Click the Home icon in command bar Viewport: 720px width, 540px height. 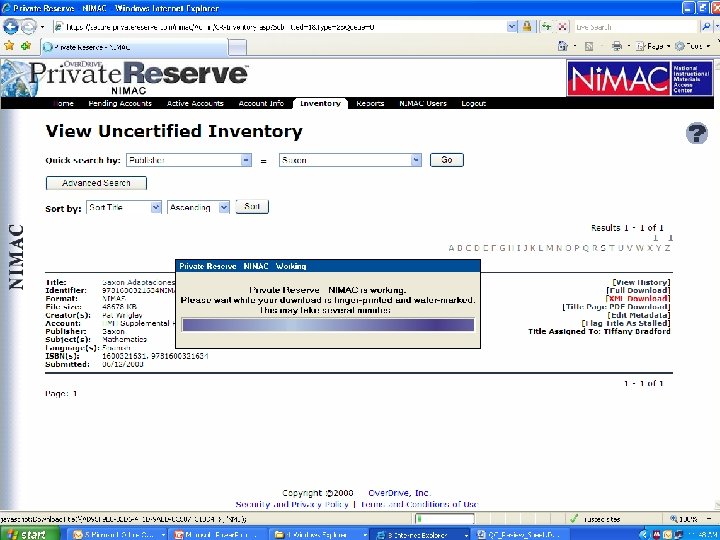[x=562, y=46]
